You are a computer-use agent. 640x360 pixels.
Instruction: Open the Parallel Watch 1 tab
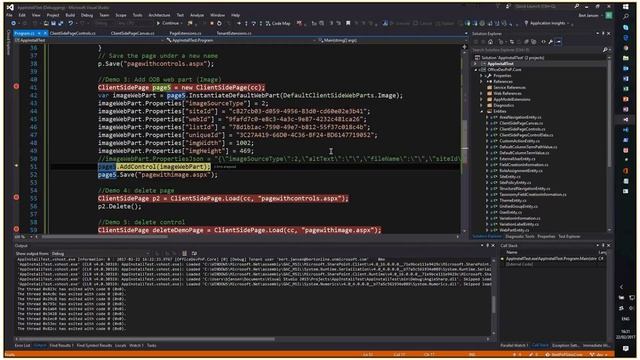pyautogui.click(x=514, y=346)
